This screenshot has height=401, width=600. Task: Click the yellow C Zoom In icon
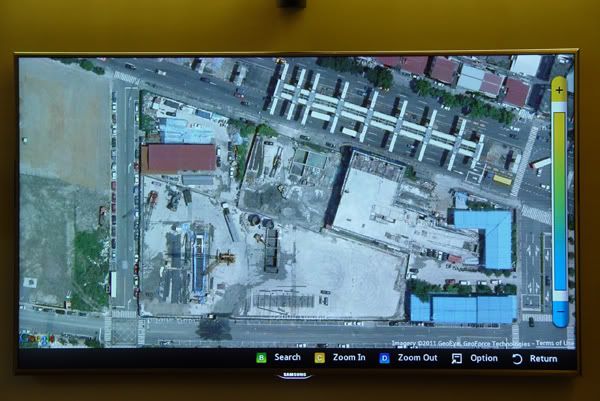(x=320, y=358)
